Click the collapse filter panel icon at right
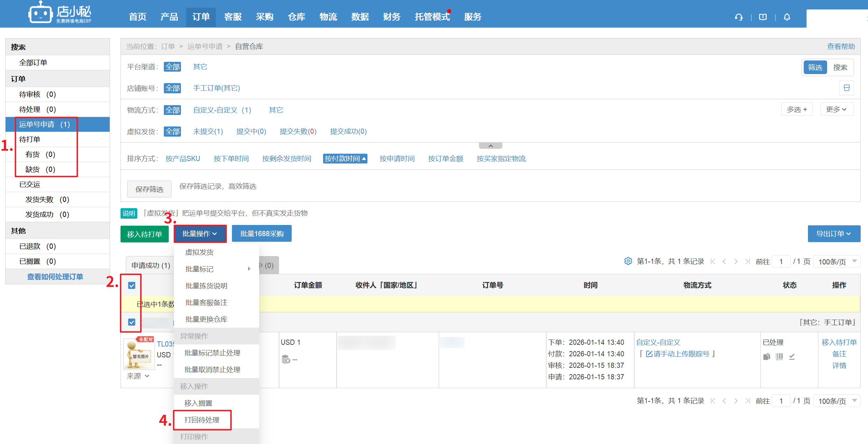Screen dimensions: 868x444 (x=846, y=88)
